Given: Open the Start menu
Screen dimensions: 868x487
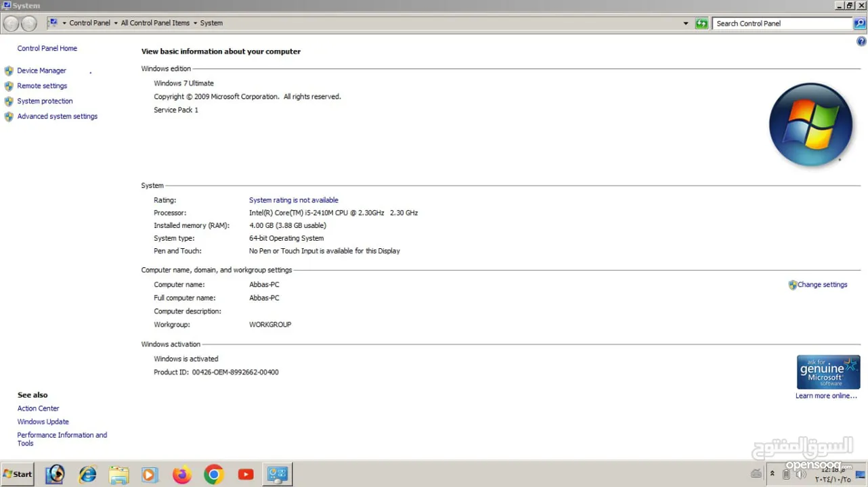Looking at the screenshot, I should 18,474.
